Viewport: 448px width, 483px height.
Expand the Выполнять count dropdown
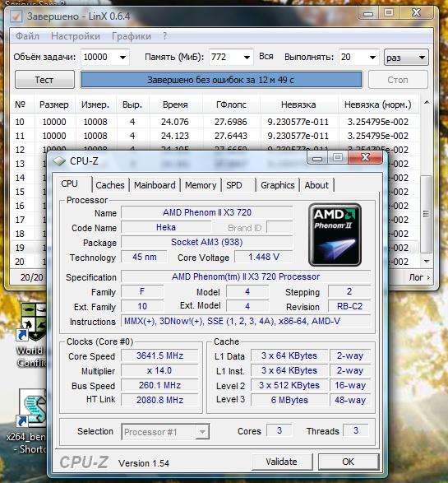(372, 58)
